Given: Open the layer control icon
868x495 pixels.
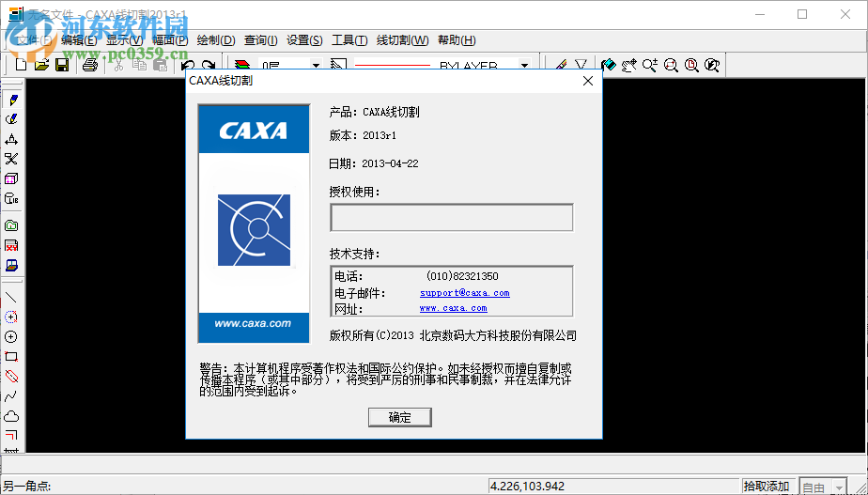Looking at the screenshot, I should point(242,65).
